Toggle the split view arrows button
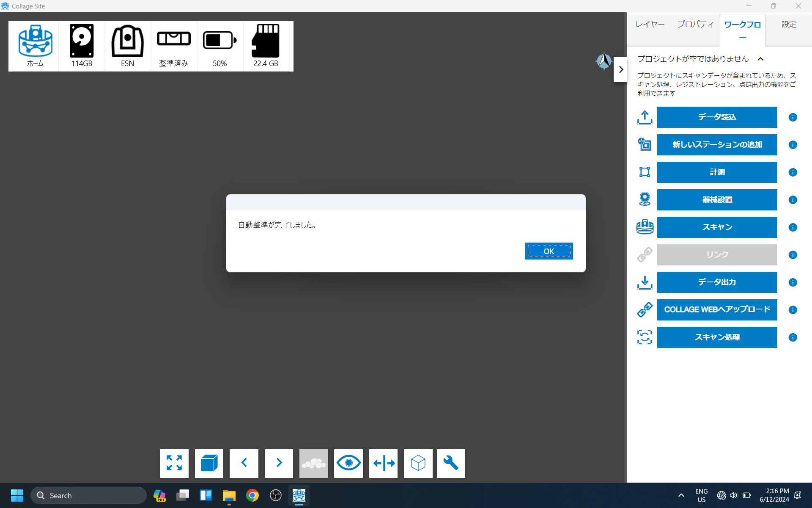The image size is (812, 508). pos(383,463)
